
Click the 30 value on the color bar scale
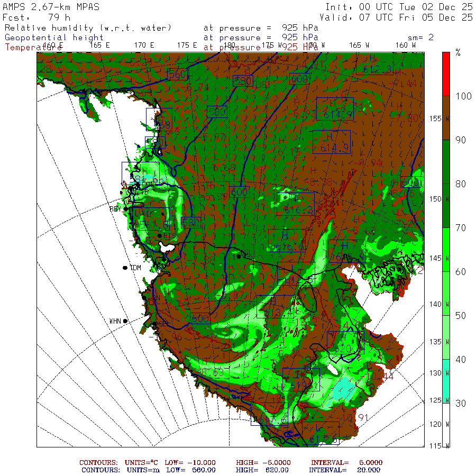click(x=461, y=403)
